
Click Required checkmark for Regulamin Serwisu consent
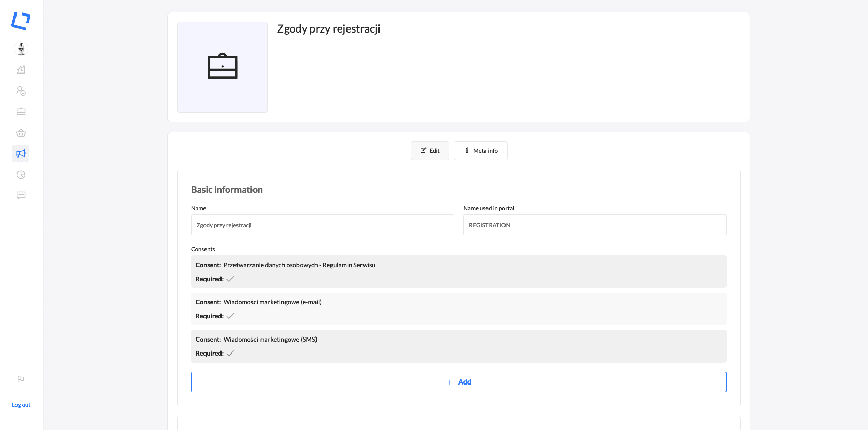230,279
